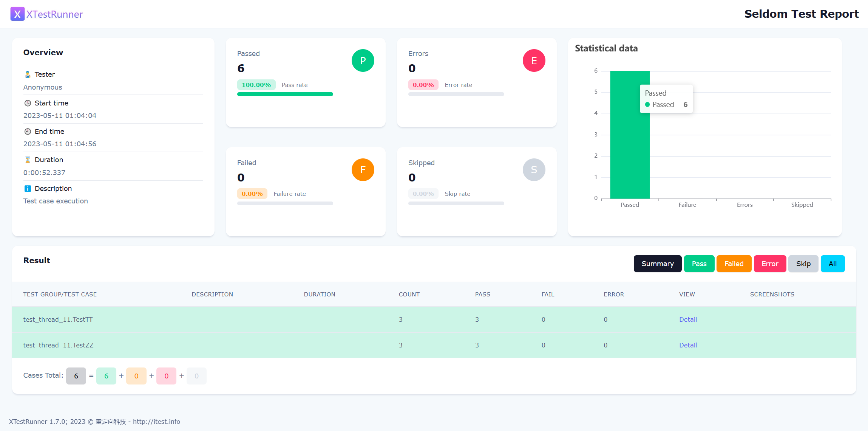868x431 pixels.
Task: Click the Skipped status icon (S)
Action: [534, 169]
